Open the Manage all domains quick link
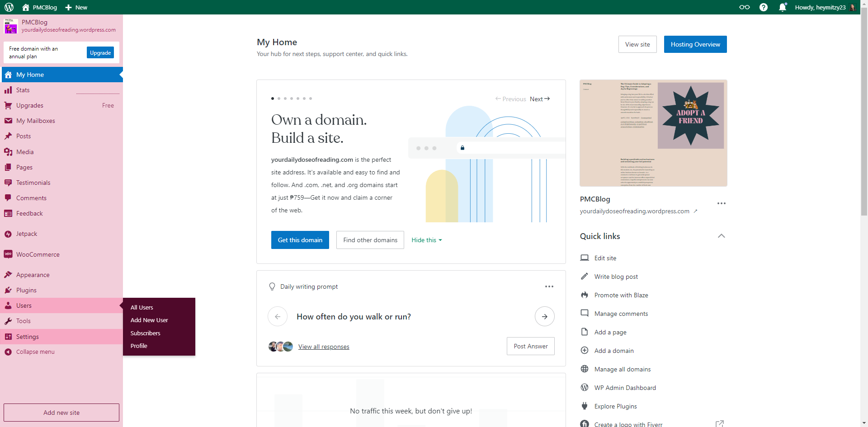Screen dimensions: 868x427 coord(623,369)
